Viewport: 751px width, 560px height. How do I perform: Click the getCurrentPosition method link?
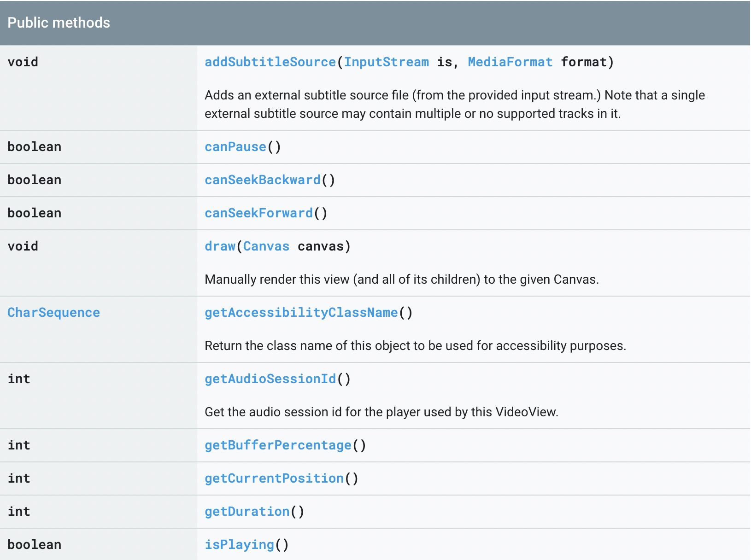(x=274, y=478)
